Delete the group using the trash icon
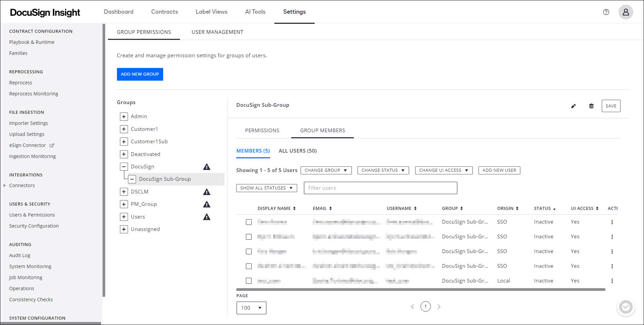 591,106
